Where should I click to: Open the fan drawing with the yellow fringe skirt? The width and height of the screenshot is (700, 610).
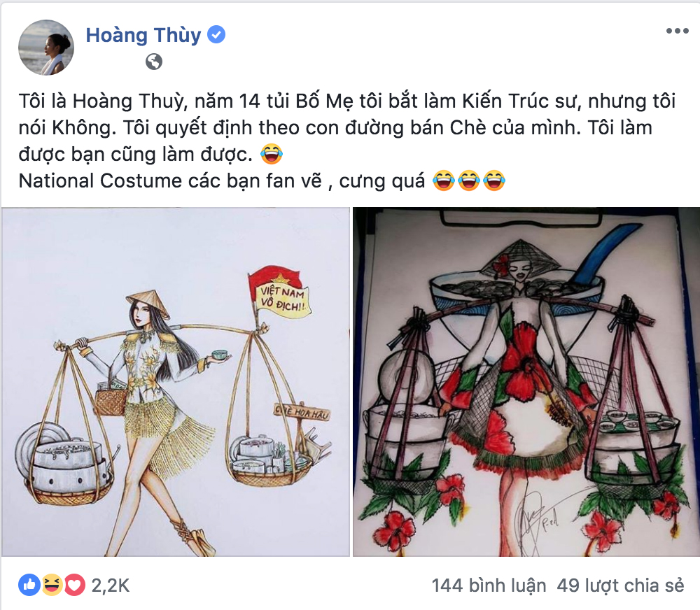coord(176,381)
